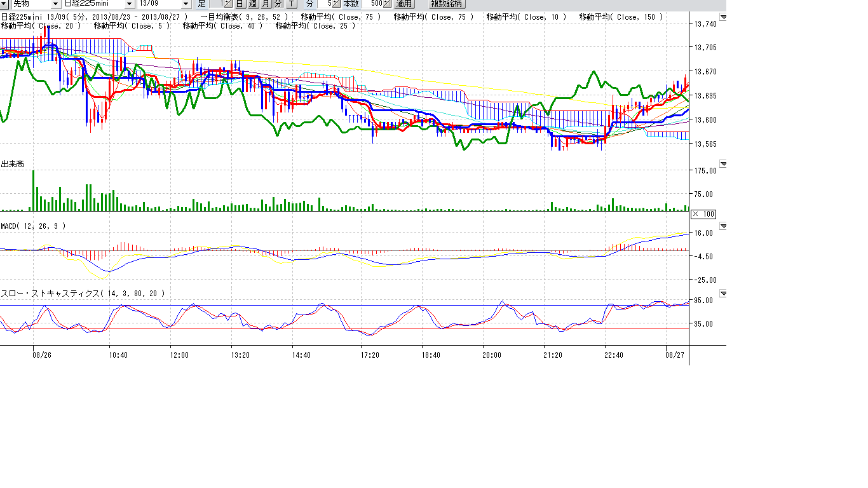Click the ×100 volume scale box
868x488 pixels.
click(x=703, y=213)
